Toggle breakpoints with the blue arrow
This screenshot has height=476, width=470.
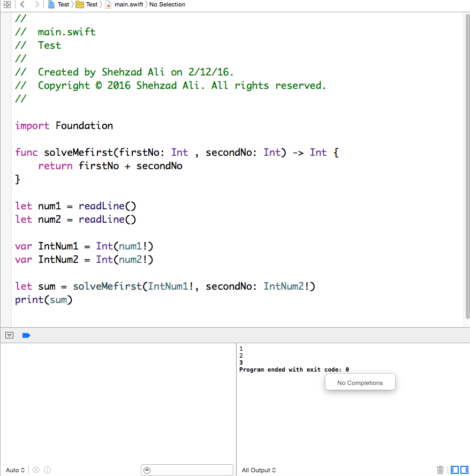(x=26, y=335)
